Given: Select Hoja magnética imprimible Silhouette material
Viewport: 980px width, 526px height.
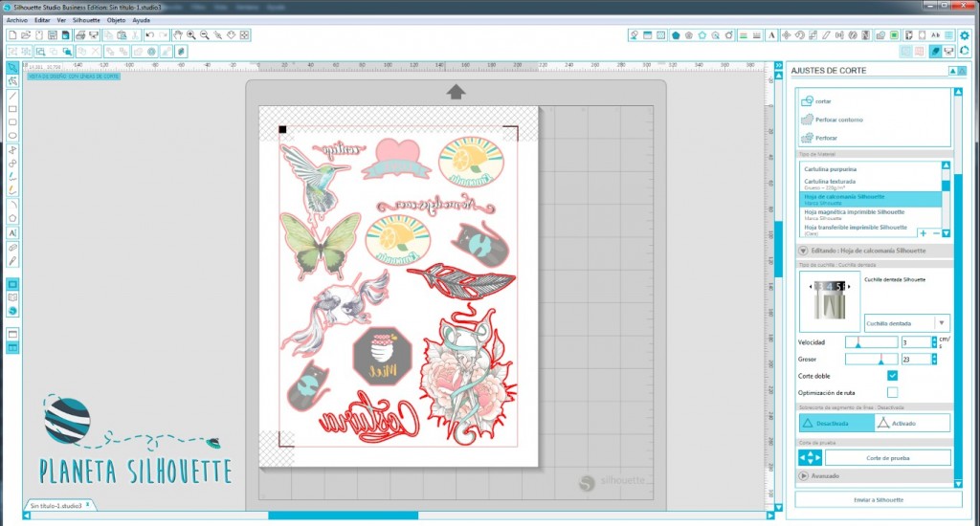Looking at the screenshot, I should click(x=871, y=214).
